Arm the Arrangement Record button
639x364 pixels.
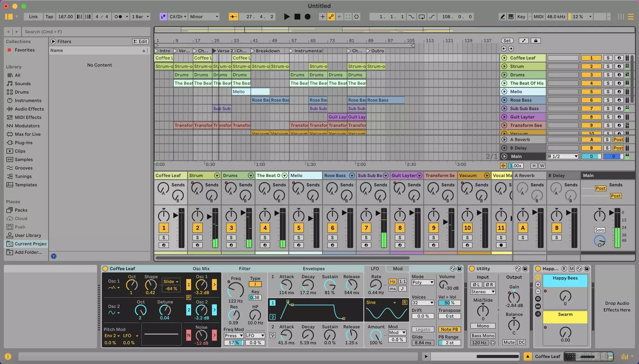click(308, 16)
